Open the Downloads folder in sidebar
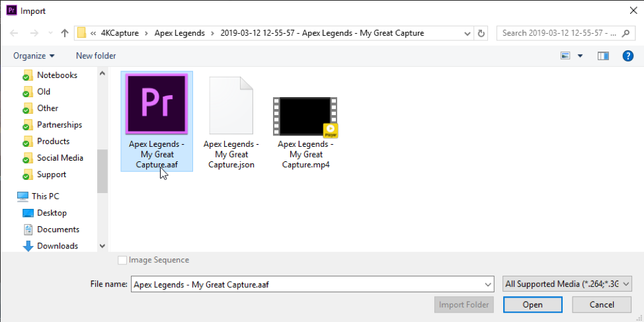The height and width of the screenshot is (322, 644). point(58,246)
